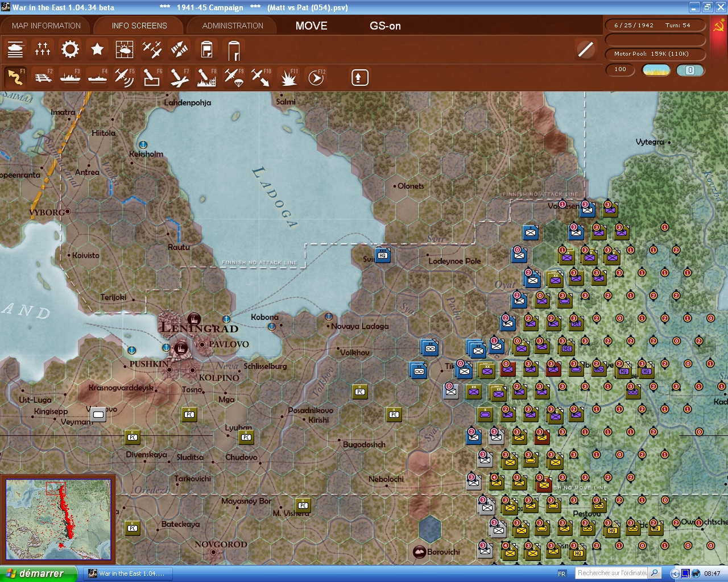
Task: Select F4 amphibious transport mode
Action: (97, 77)
